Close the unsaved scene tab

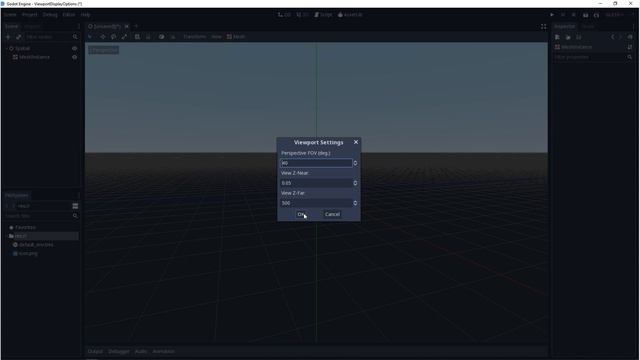tap(127, 26)
